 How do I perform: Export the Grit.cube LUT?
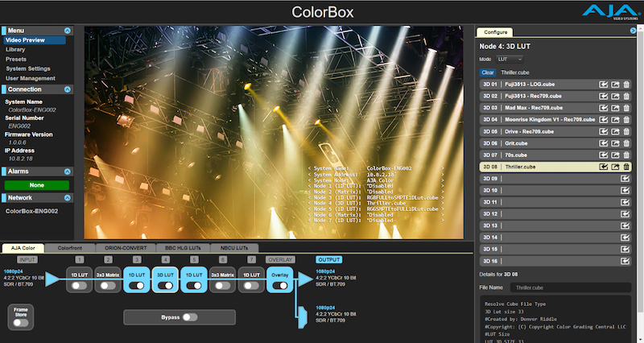tap(615, 143)
